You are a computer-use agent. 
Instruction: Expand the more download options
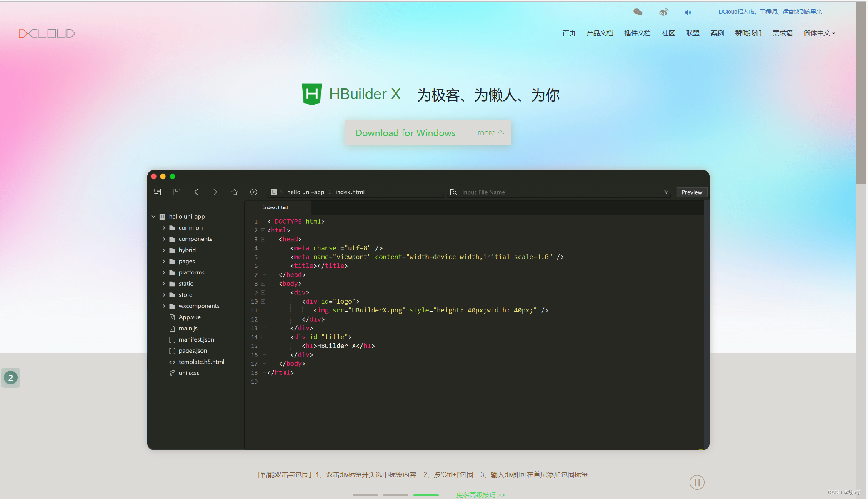pyautogui.click(x=490, y=133)
